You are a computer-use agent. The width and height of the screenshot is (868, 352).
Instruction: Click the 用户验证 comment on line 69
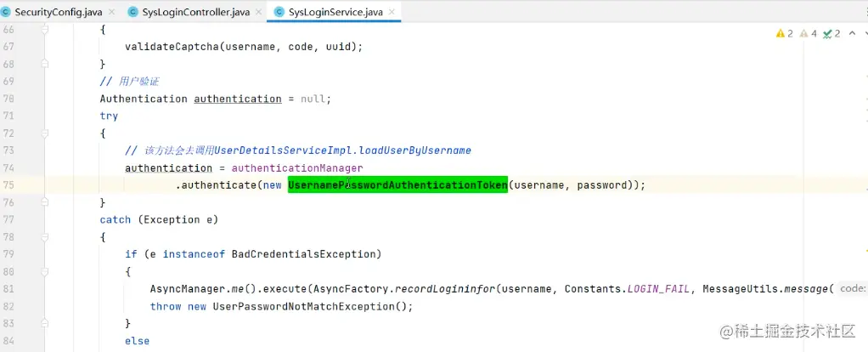130,82
